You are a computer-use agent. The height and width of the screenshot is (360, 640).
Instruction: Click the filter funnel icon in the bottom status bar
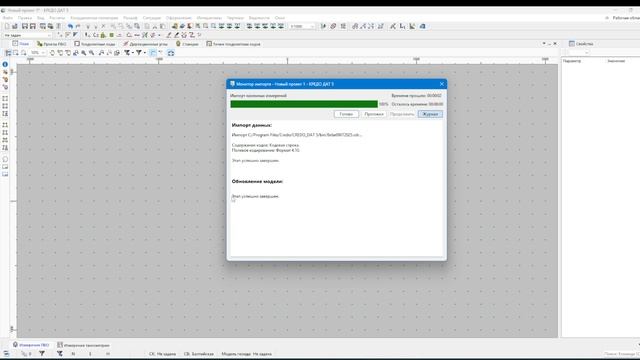(x=42, y=353)
